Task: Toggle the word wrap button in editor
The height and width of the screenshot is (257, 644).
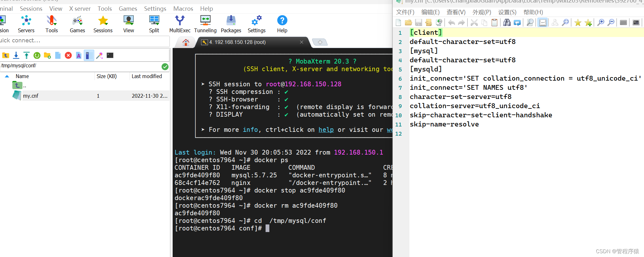Action: click(x=543, y=22)
